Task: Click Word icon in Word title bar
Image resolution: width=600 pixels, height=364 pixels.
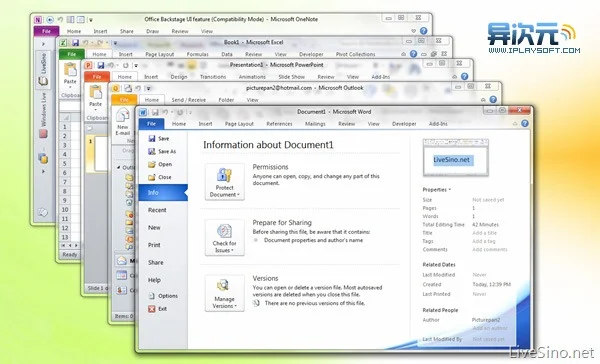Action: 143,112
